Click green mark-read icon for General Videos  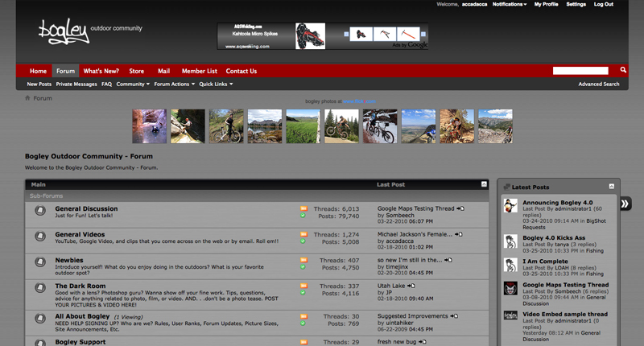point(303,242)
